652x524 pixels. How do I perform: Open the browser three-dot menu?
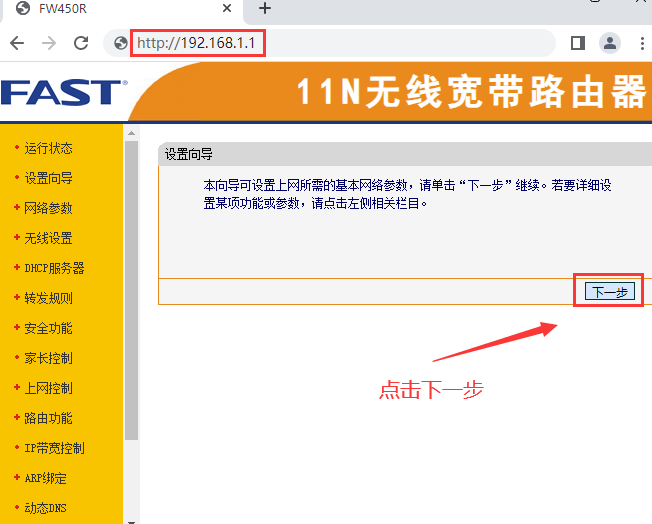coord(642,43)
